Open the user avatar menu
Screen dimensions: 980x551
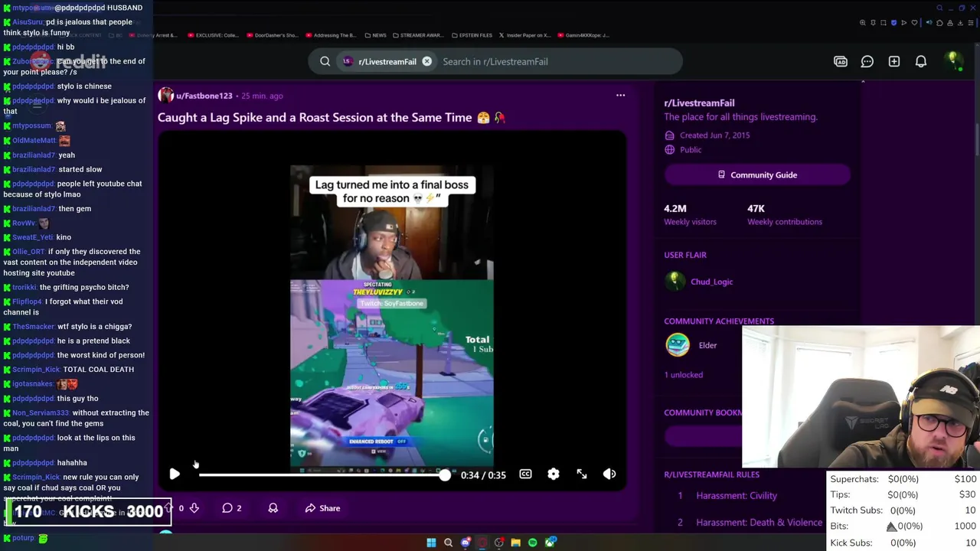pyautogui.click(x=954, y=61)
